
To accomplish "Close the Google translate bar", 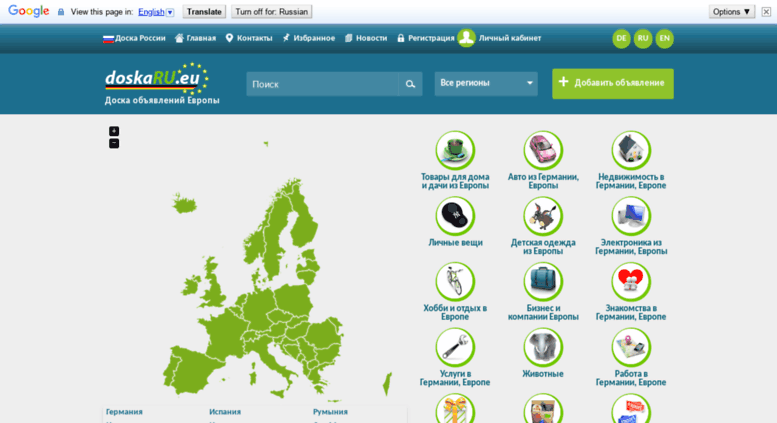I will click(766, 12).
